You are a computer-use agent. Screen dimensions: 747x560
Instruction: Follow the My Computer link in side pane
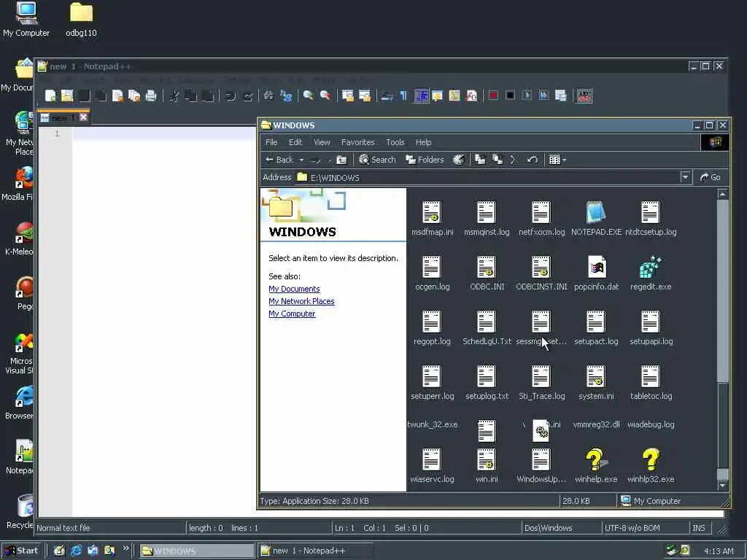[x=292, y=314]
